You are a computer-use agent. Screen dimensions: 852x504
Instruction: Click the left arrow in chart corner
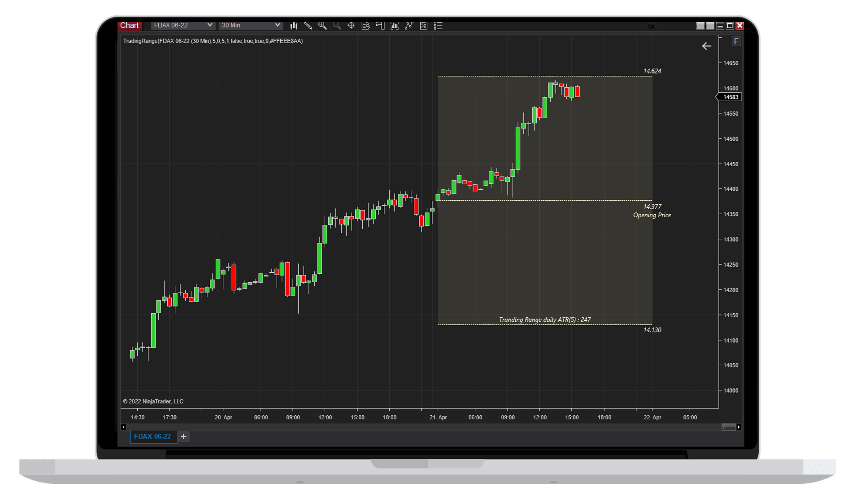point(706,46)
